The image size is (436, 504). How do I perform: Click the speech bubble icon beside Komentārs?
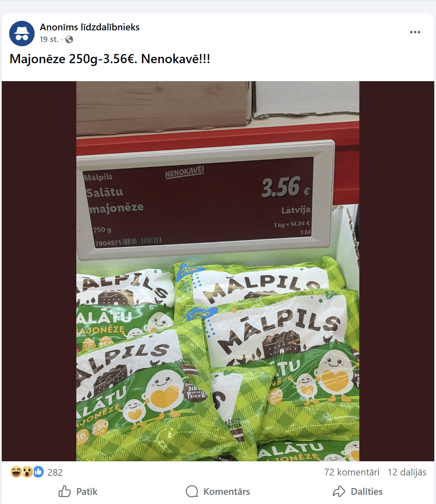pos(192,491)
